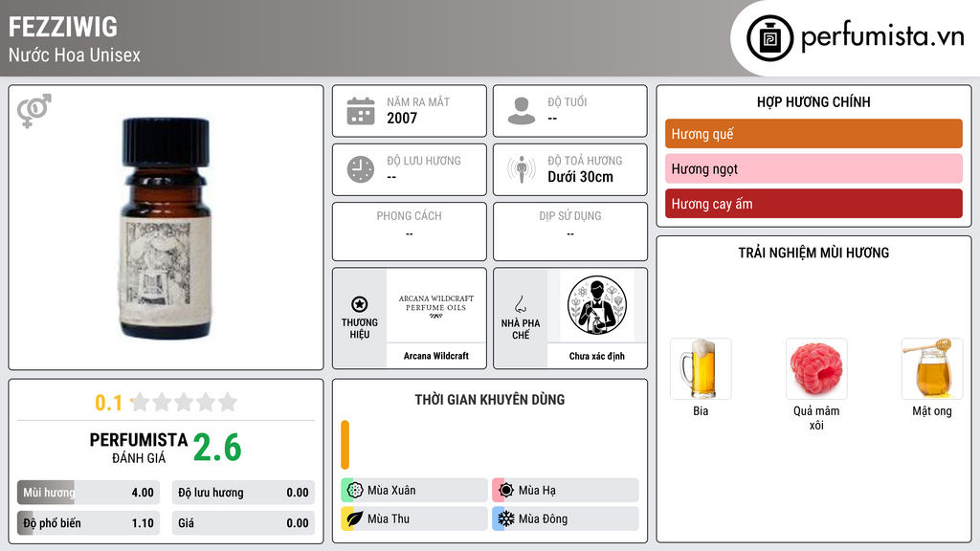Click the Giá 0.00 score bar

click(243, 523)
